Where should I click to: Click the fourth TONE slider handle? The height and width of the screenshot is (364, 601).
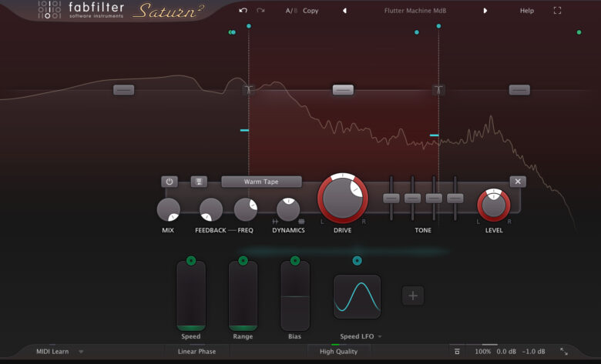[455, 199]
